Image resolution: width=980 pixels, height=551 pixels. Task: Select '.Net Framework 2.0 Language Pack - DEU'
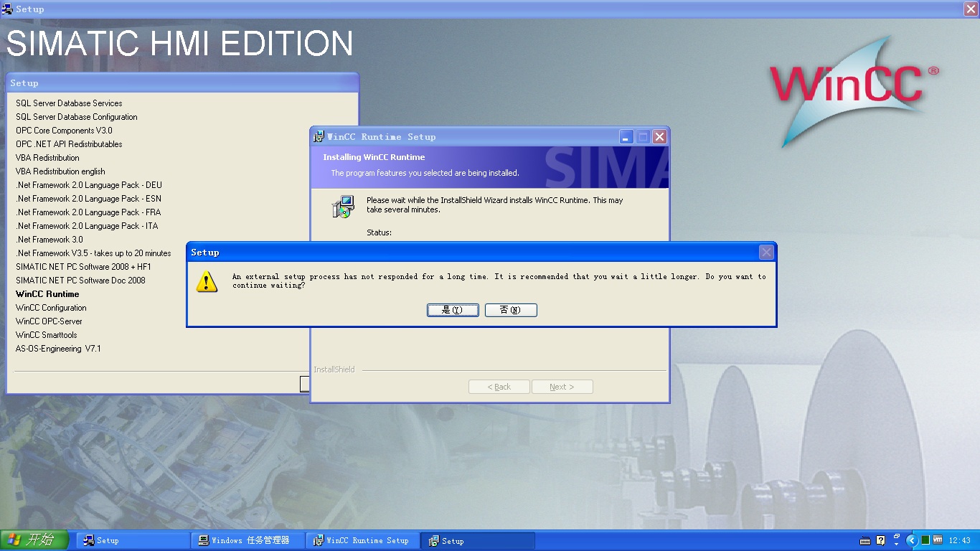(89, 185)
